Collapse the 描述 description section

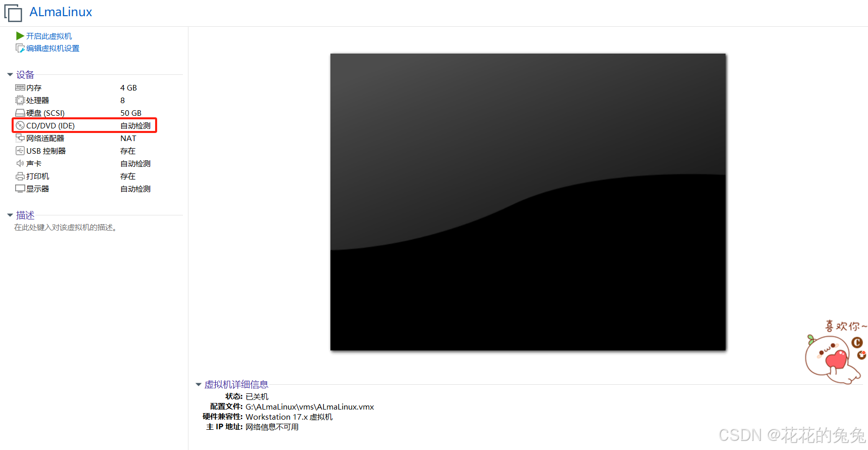pos(10,215)
